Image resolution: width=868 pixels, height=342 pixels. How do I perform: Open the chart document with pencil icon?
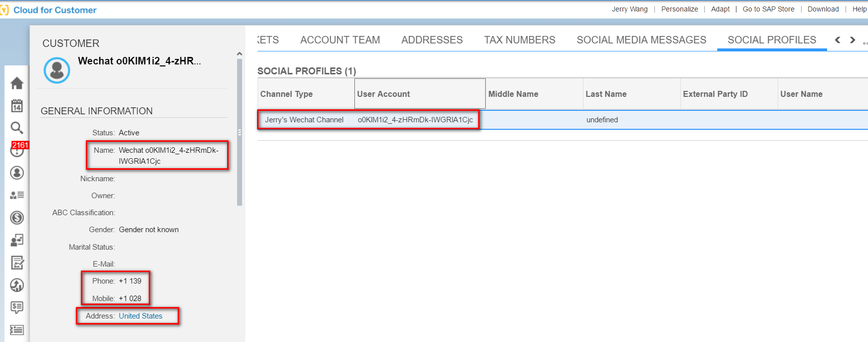17,263
